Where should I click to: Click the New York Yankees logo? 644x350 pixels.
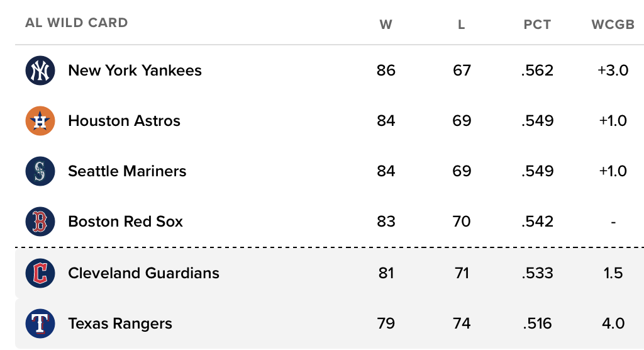click(40, 71)
